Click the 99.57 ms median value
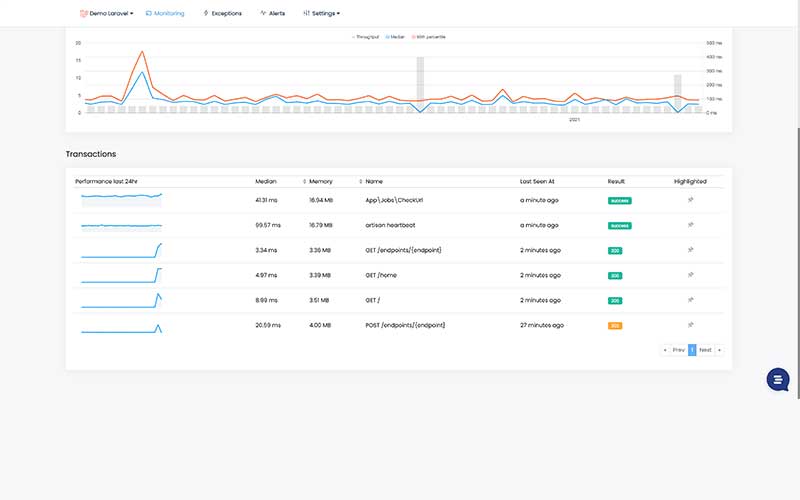This screenshot has height=500, width=800. [268, 225]
